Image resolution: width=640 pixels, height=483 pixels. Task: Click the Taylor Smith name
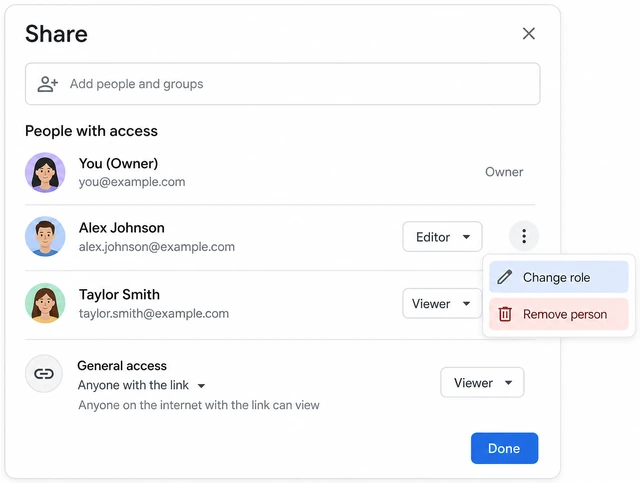tap(119, 294)
